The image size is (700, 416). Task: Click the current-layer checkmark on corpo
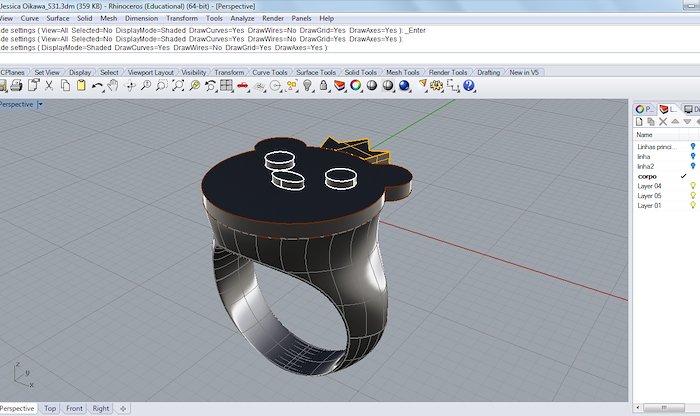tap(683, 176)
